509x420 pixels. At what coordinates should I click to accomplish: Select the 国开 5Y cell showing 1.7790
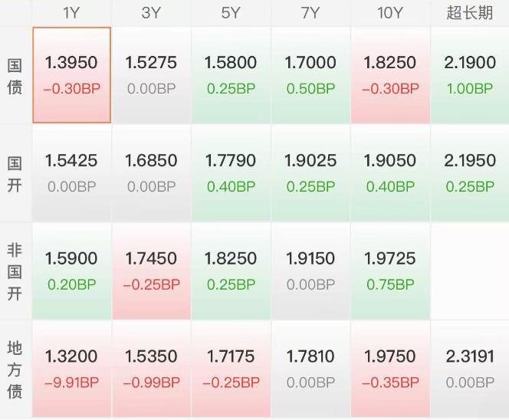click(x=231, y=173)
